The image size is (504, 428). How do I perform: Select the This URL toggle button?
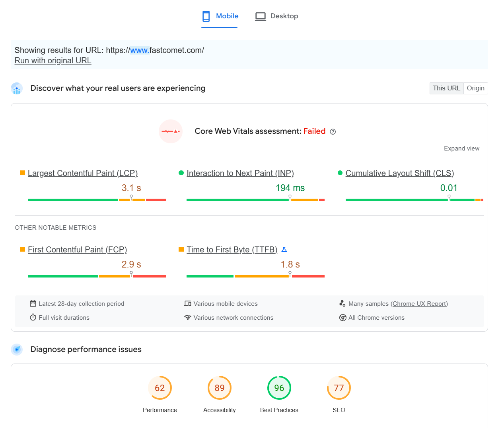446,88
